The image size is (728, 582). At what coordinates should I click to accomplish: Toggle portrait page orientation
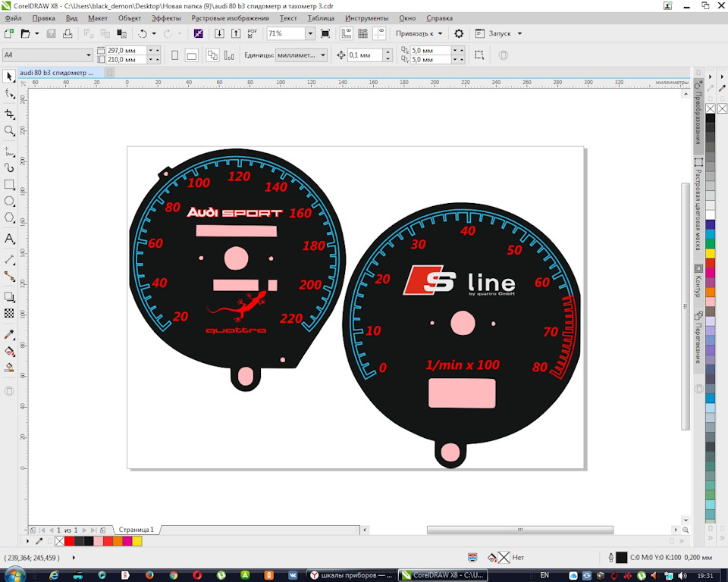click(174, 55)
